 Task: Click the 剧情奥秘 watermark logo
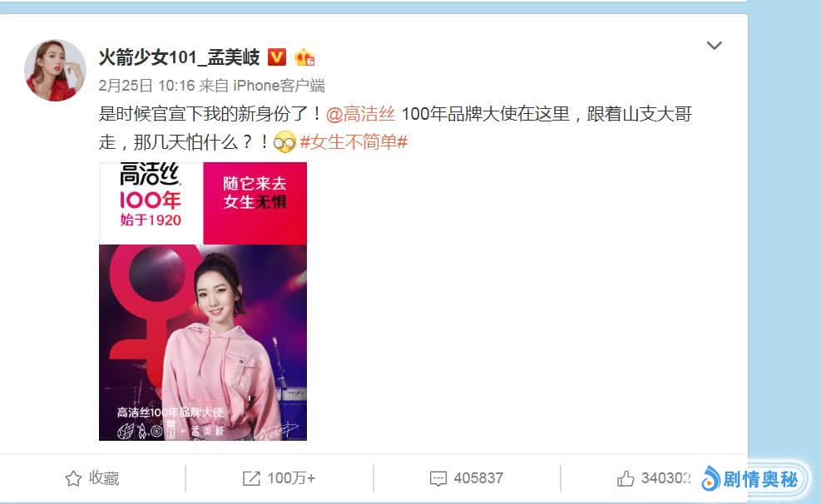pos(750,479)
